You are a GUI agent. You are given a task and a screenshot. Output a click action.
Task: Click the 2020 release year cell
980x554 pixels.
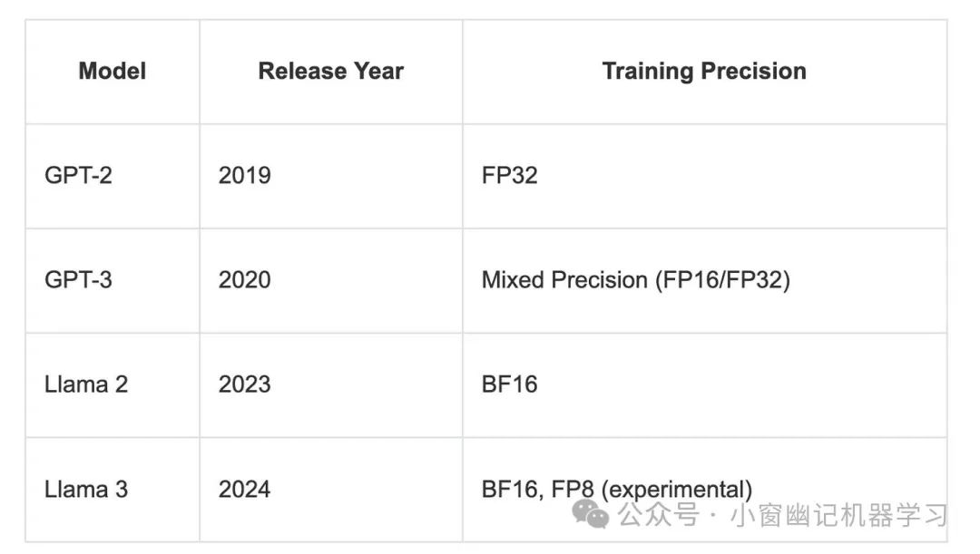click(x=330, y=280)
